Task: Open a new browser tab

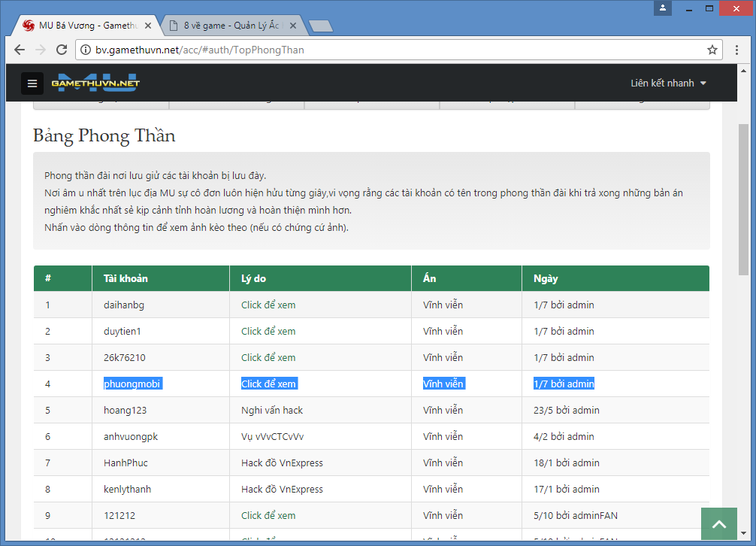Action: click(x=321, y=26)
